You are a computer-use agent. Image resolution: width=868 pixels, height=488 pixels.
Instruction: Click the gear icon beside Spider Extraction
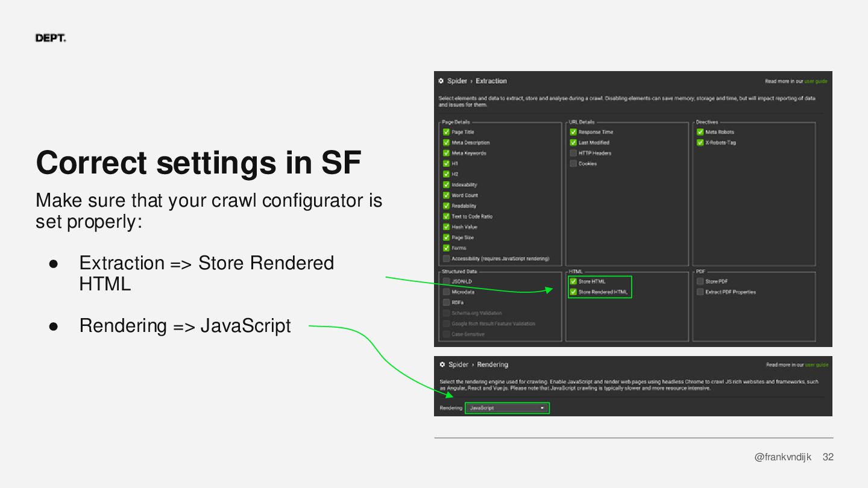point(441,81)
